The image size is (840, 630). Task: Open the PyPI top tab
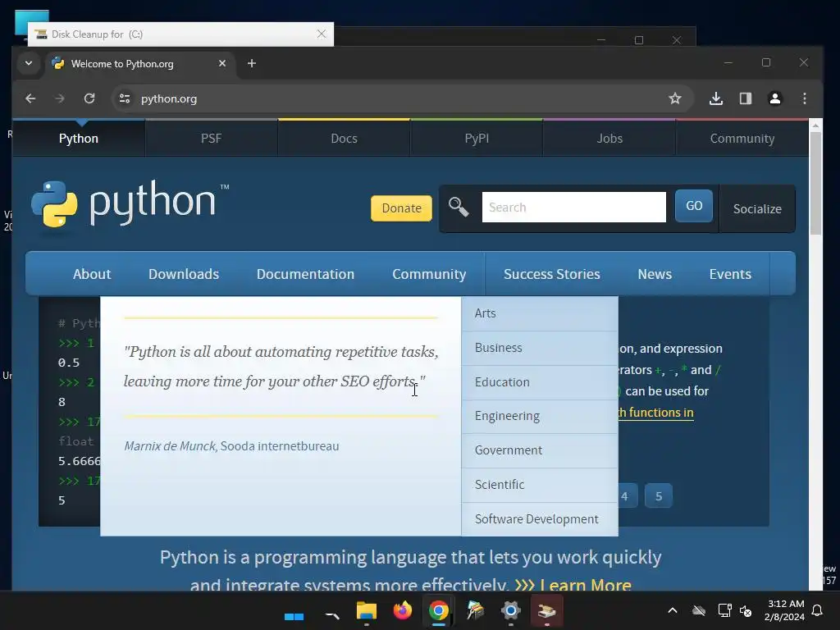477,138
